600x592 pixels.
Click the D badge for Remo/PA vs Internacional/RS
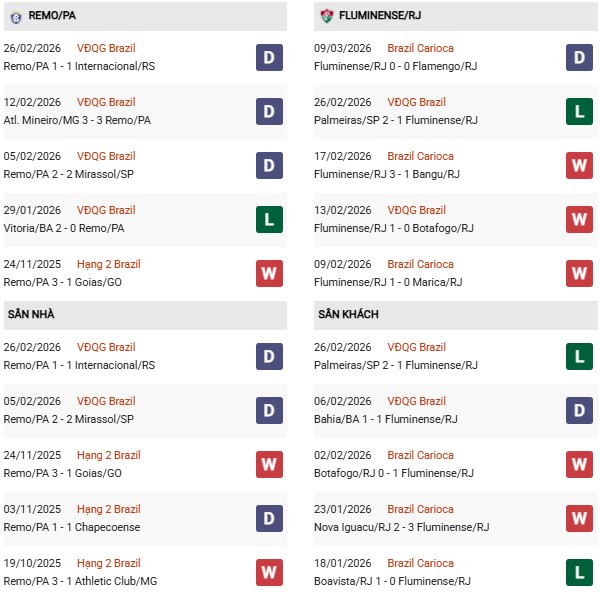click(x=269, y=57)
